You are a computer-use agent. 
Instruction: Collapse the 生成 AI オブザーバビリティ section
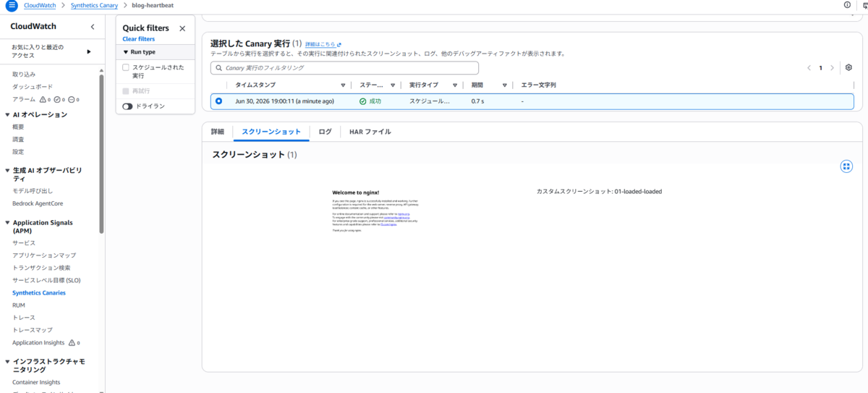coord(8,169)
